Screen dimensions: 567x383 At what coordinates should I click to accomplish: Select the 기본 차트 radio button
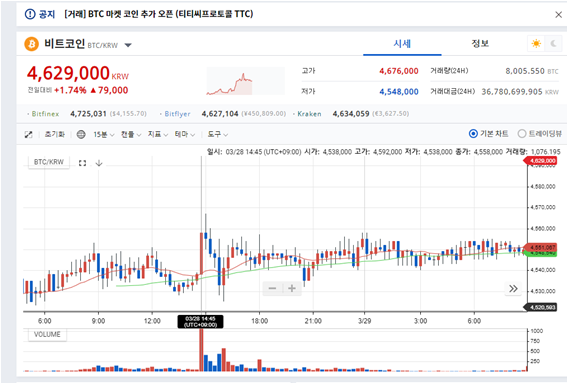point(473,134)
